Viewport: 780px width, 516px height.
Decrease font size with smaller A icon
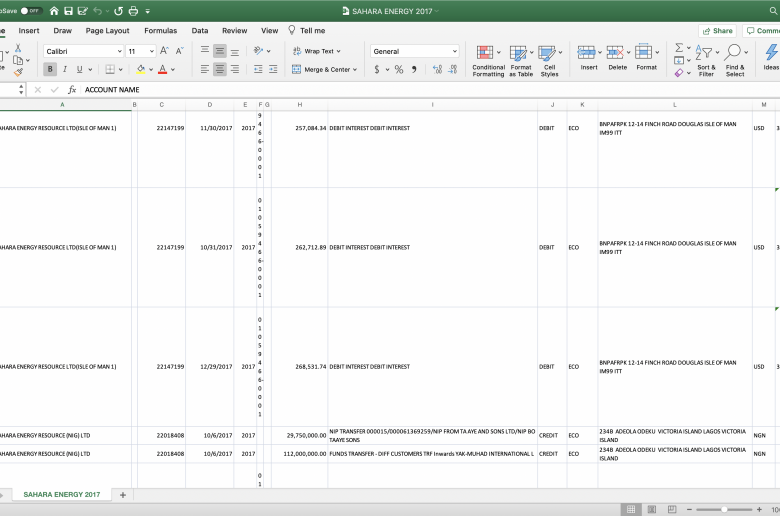tap(180, 51)
